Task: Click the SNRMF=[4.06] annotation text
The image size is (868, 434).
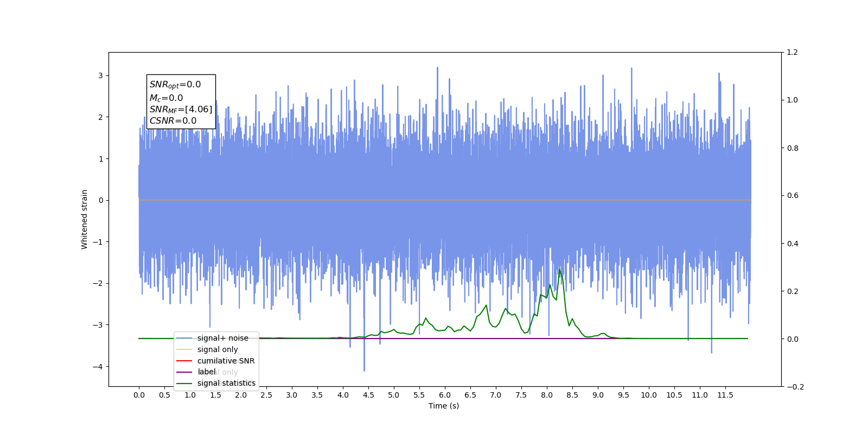Action: [181, 110]
